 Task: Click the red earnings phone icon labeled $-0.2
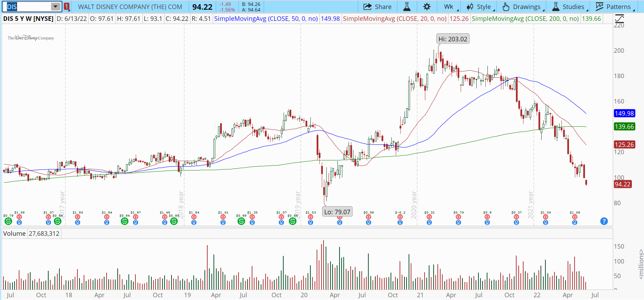pyautogui.click(x=400, y=217)
